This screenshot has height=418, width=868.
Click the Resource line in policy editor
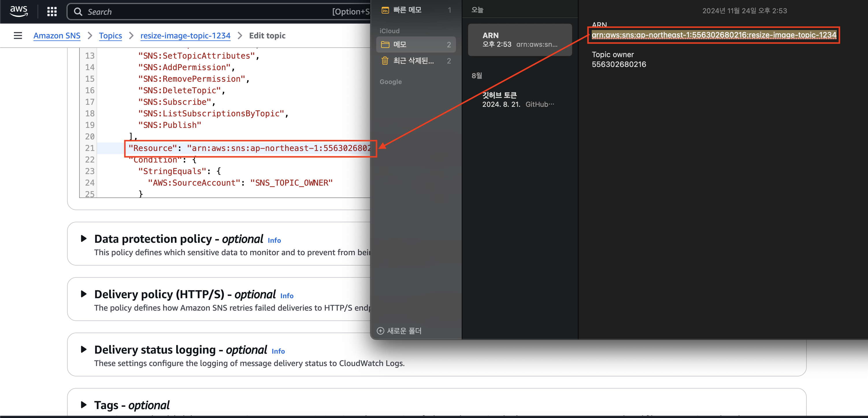coord(250,148)
